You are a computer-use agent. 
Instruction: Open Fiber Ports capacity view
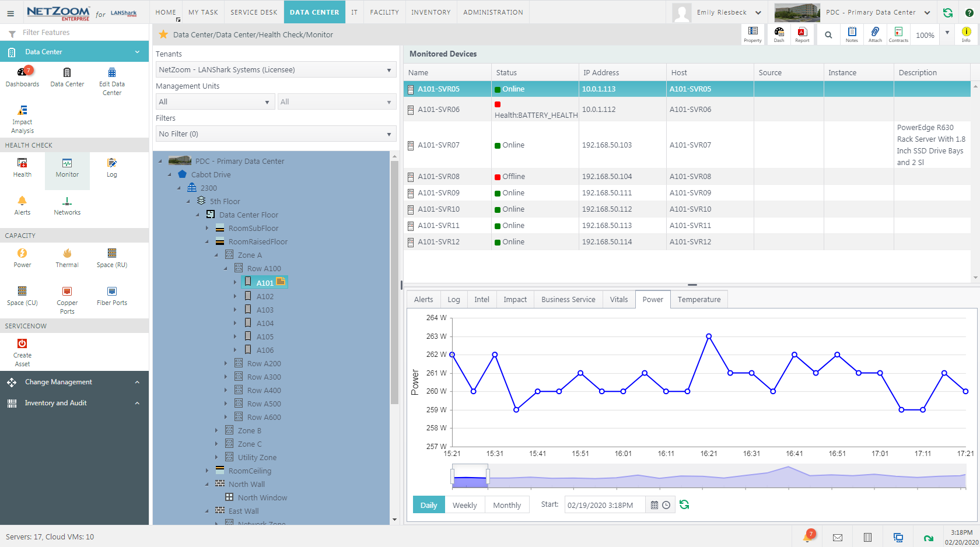(x=112, y=296)
